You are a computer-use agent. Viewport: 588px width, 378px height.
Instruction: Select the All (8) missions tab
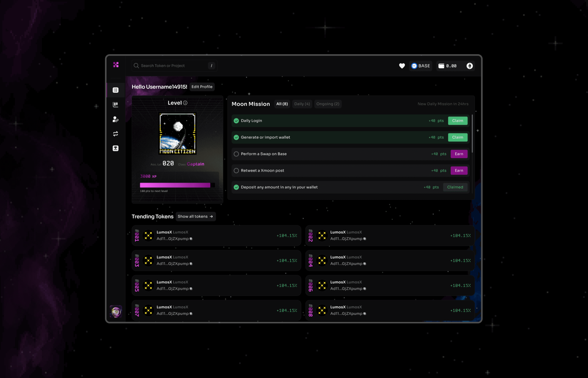click(x=282, y=104)
